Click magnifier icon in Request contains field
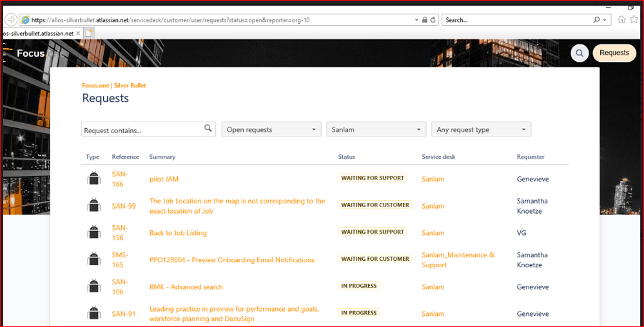Viewport: 644px width, 327px height. pos(208,129)
